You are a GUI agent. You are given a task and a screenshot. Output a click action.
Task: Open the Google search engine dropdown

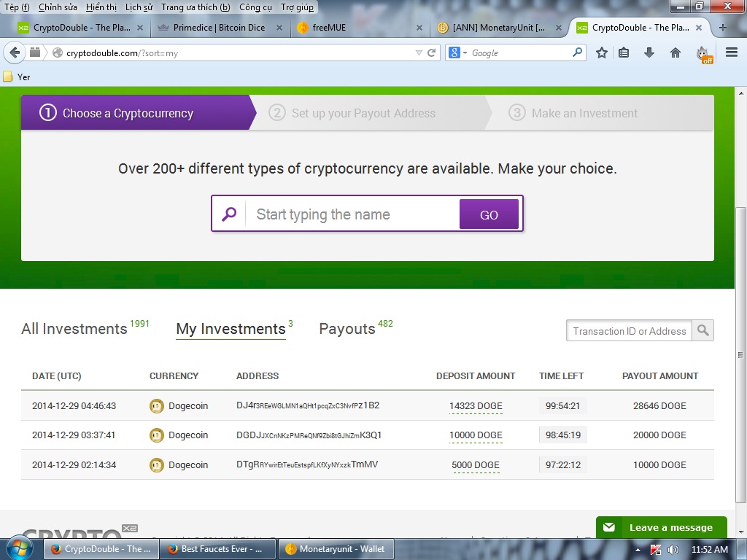(457, 52)
